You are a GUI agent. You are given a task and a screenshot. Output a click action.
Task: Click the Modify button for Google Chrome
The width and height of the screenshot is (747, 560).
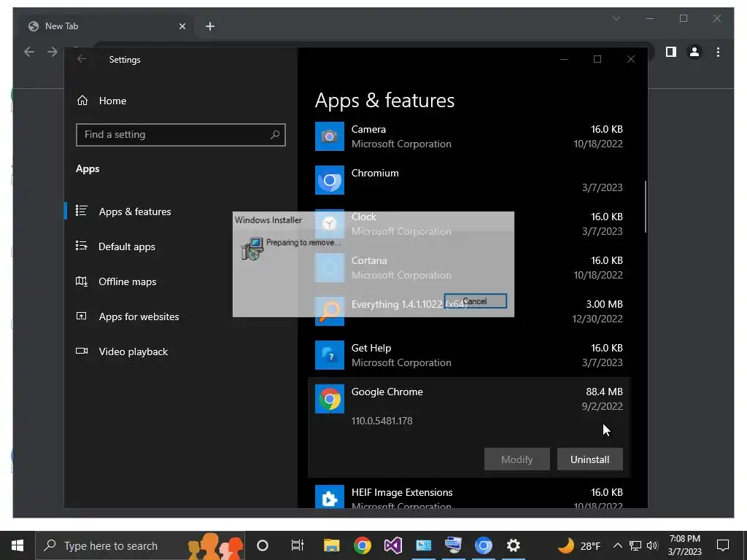click(x=517, y=459)
